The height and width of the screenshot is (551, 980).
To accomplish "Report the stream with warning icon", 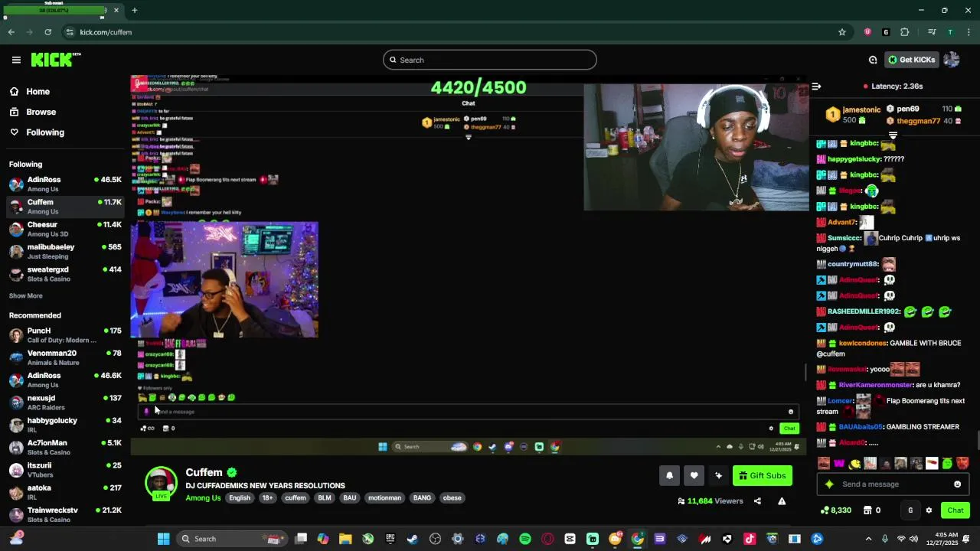I will (x=782, y=501).
